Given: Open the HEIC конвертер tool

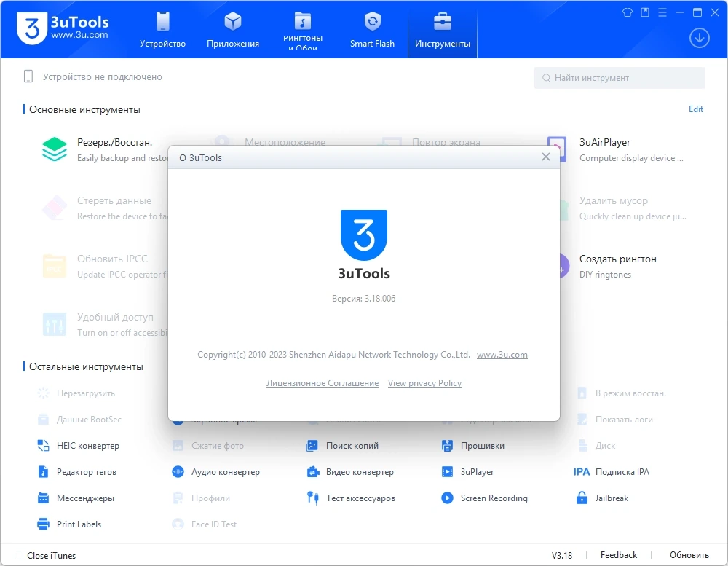Looking at the screenshot, I should [x=78, y=446].
